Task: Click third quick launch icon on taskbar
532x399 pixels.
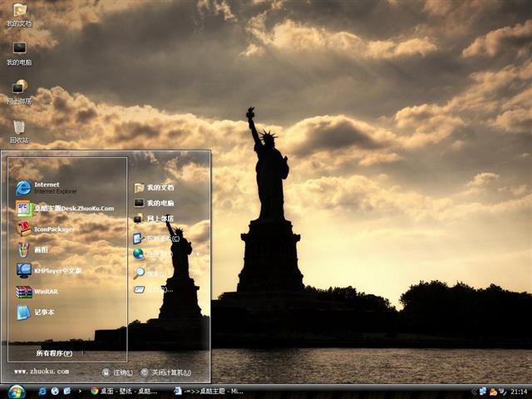Action: (x=67, y=392)
